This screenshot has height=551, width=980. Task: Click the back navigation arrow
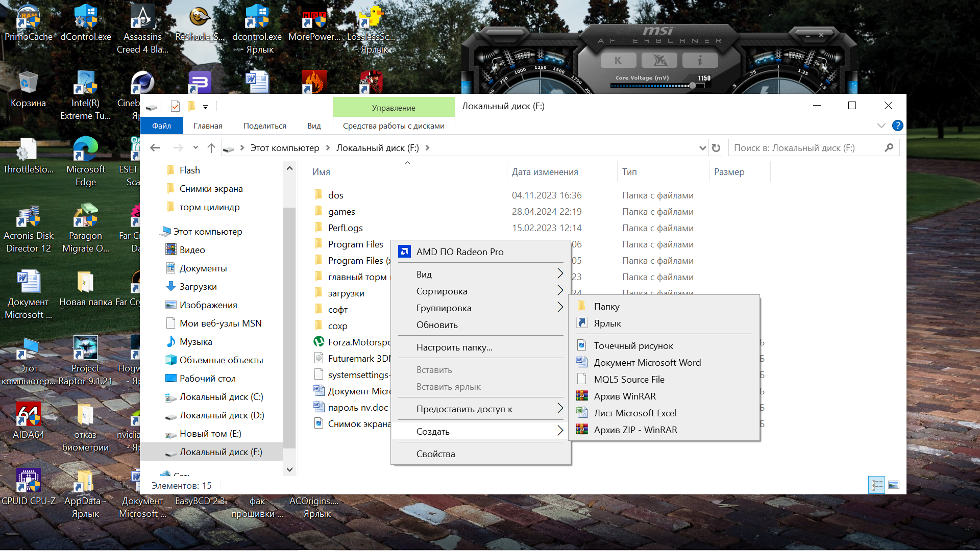155,148
